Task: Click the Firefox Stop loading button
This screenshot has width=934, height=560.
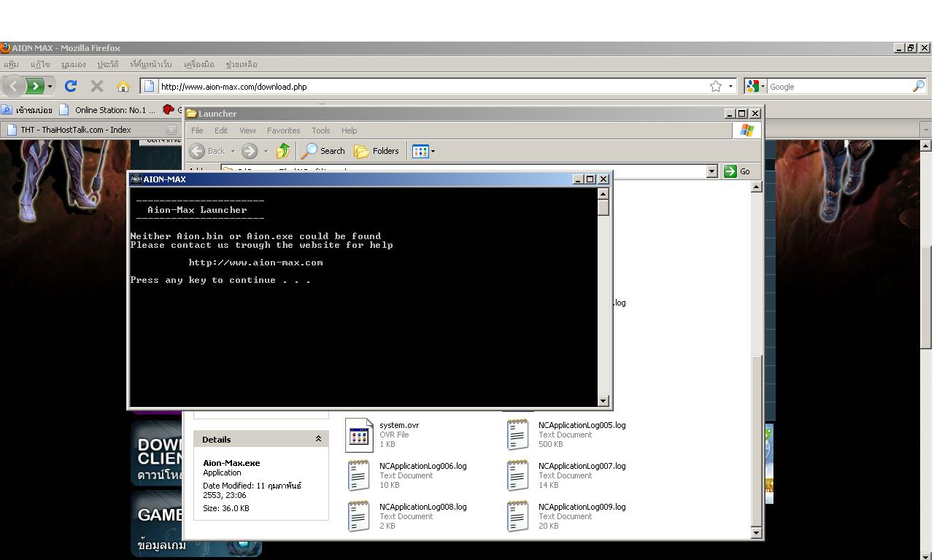Action: (x=97, y=86)
